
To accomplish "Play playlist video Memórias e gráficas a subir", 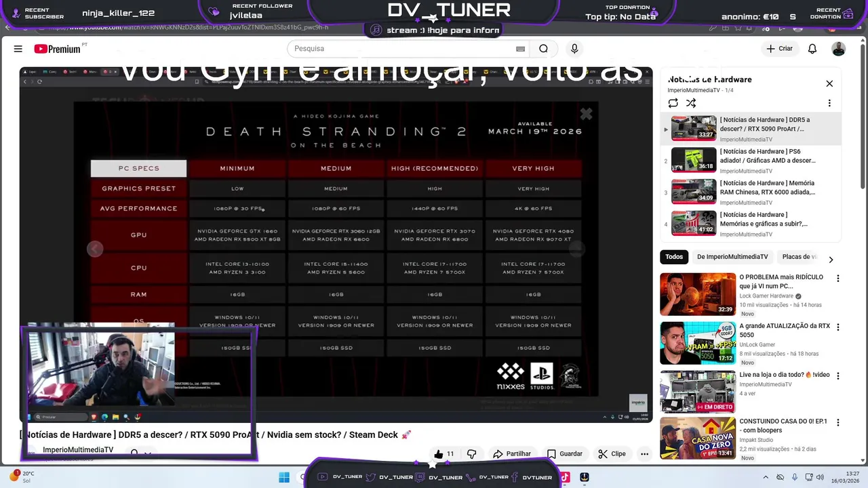I will 751,224.
